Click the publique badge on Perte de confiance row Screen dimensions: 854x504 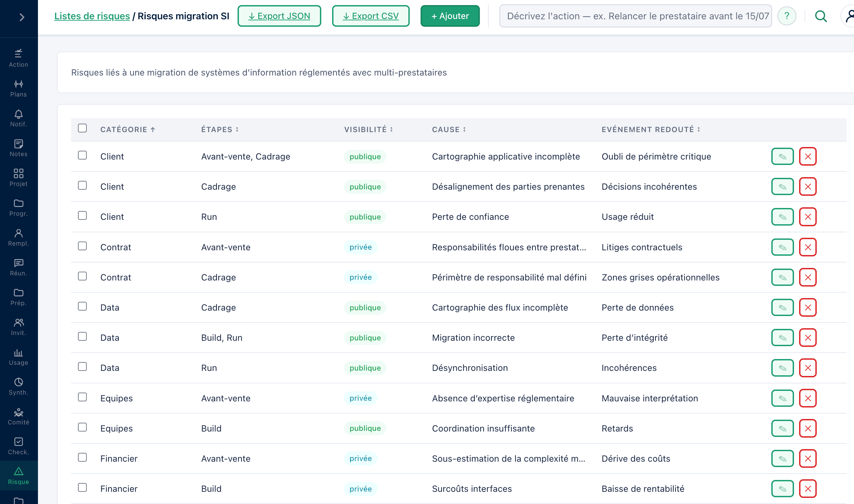pos(365,217)
